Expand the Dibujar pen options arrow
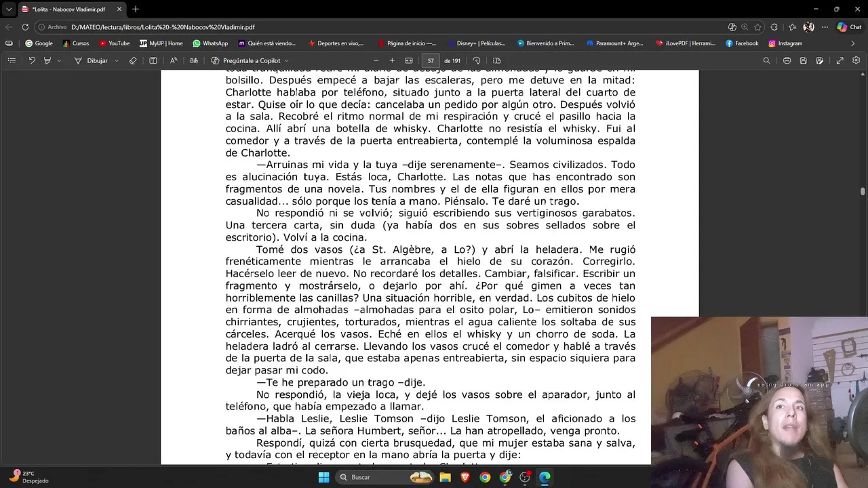868x488 pixels. point(116,60)
